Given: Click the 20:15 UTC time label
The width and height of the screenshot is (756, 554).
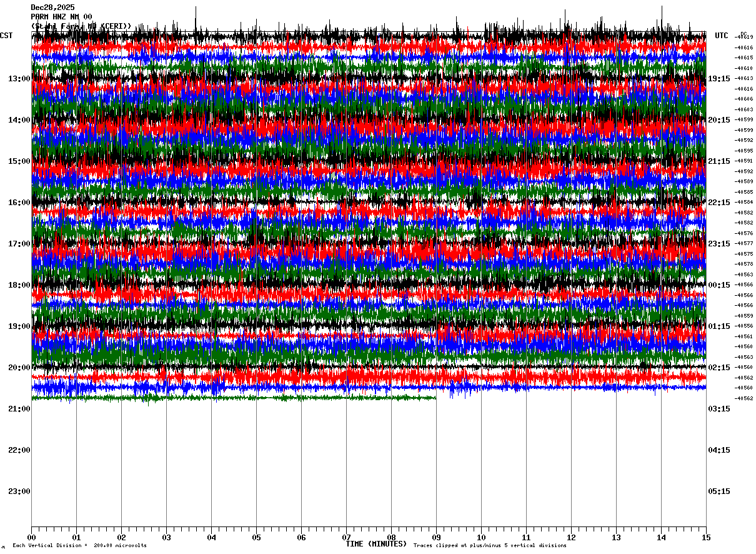Looking at the screenshot, I should (719, 120).
